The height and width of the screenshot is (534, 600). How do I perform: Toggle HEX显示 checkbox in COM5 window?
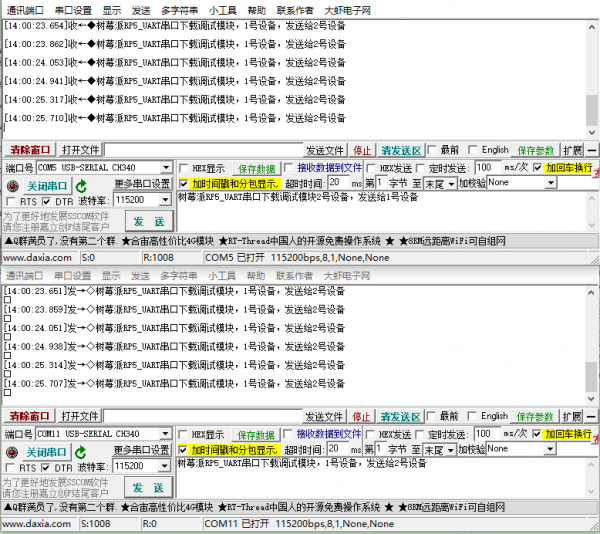[184, 168]
